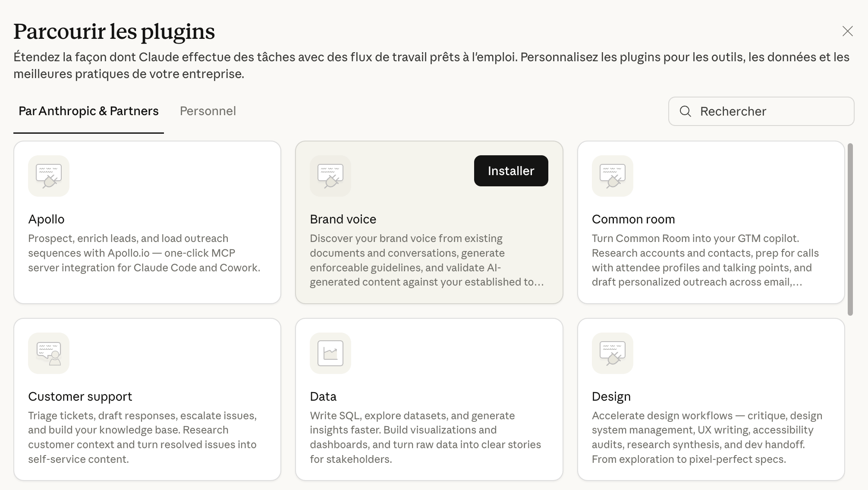
Task: Open the Apollo plugin title
Action: (x=46, y=219)
